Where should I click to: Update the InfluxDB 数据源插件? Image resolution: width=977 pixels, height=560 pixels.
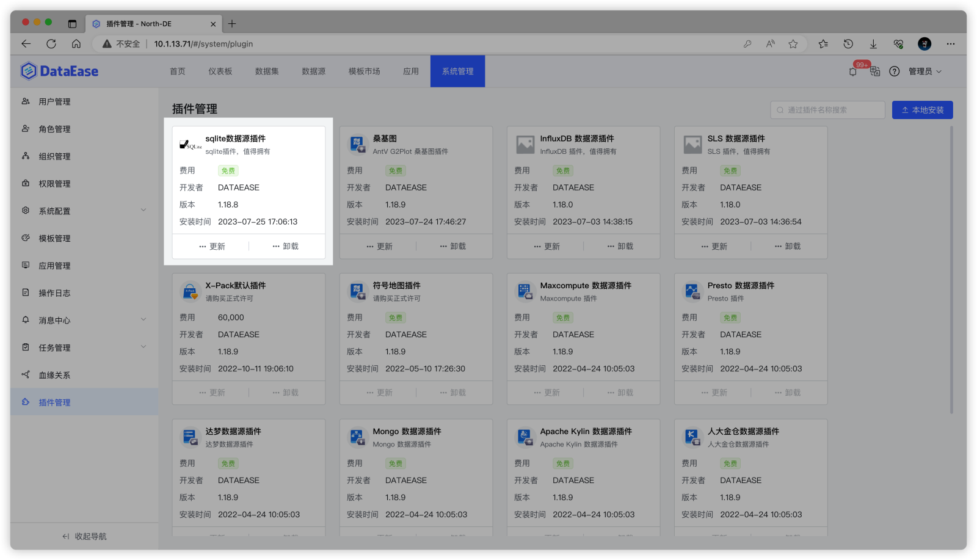[547, 246]
